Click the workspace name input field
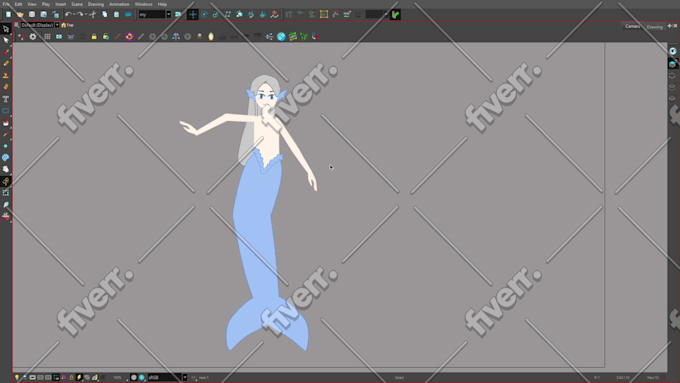Image resolution: width=680 pixels, height=383 pixels. (x=151, y=14)
